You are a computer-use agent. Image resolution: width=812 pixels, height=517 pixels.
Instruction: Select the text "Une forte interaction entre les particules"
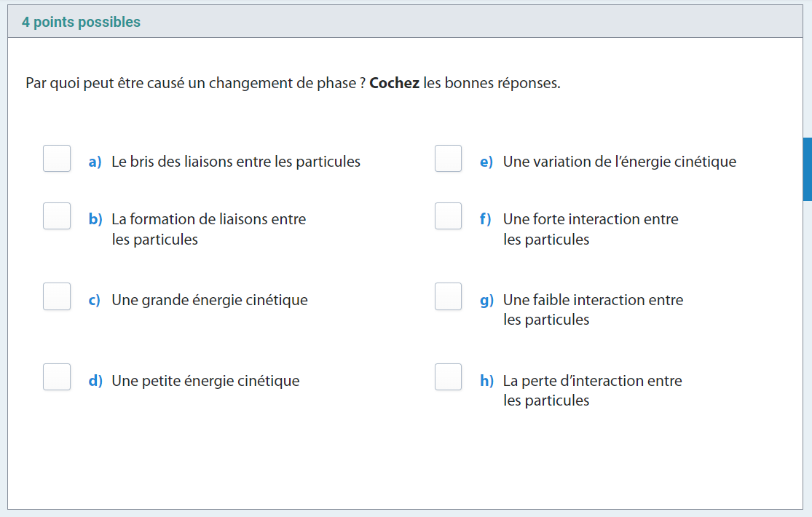coord(591,229)
